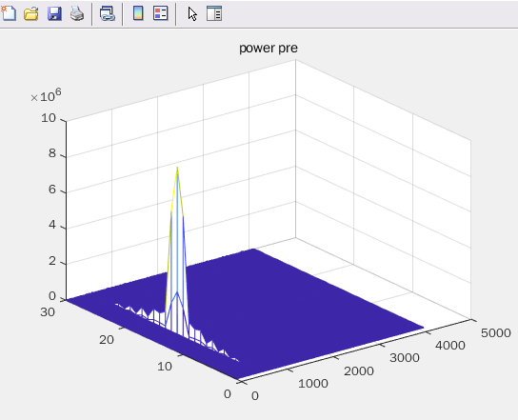Select the ×10⁶ exponent label
Viewport: 518px width, 420px height.
click(x=46, y=95)
